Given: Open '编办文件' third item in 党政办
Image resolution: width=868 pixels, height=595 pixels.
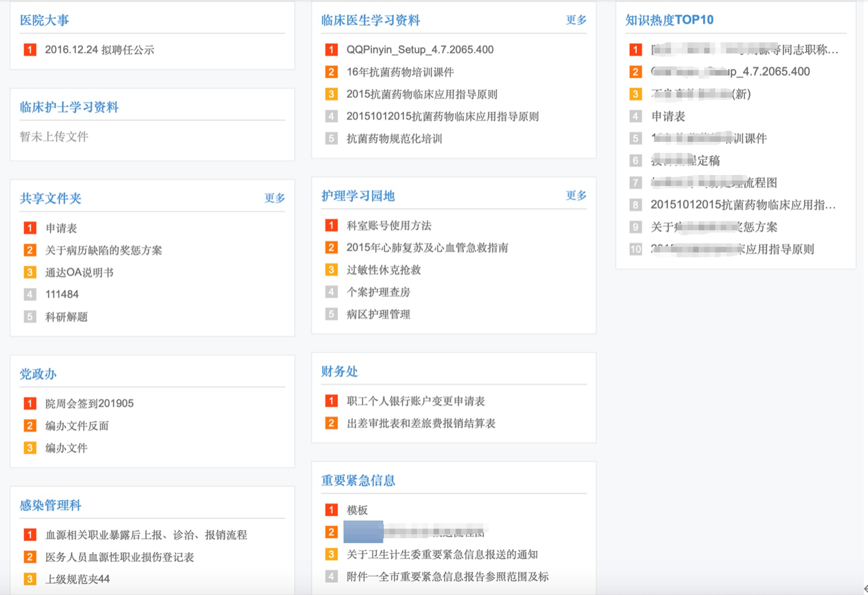Looking at the screenshot, I should coord(66,448).
